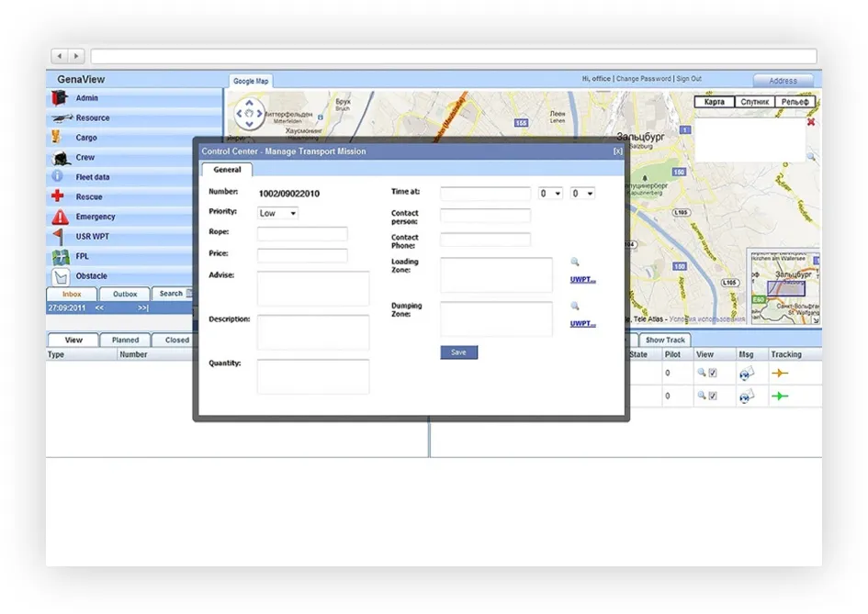
Task: Click the Change Password link
Action: point(643,79)
